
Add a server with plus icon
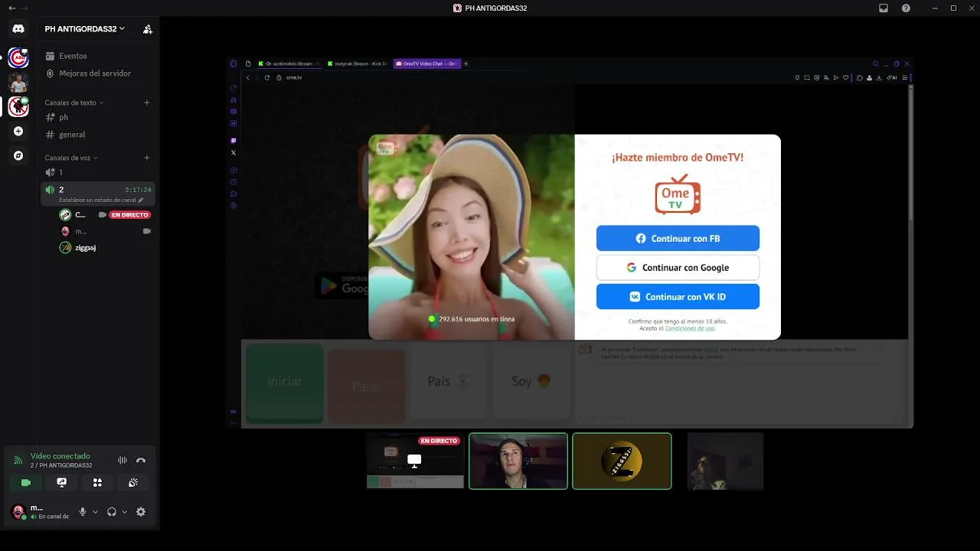point(18,131)
